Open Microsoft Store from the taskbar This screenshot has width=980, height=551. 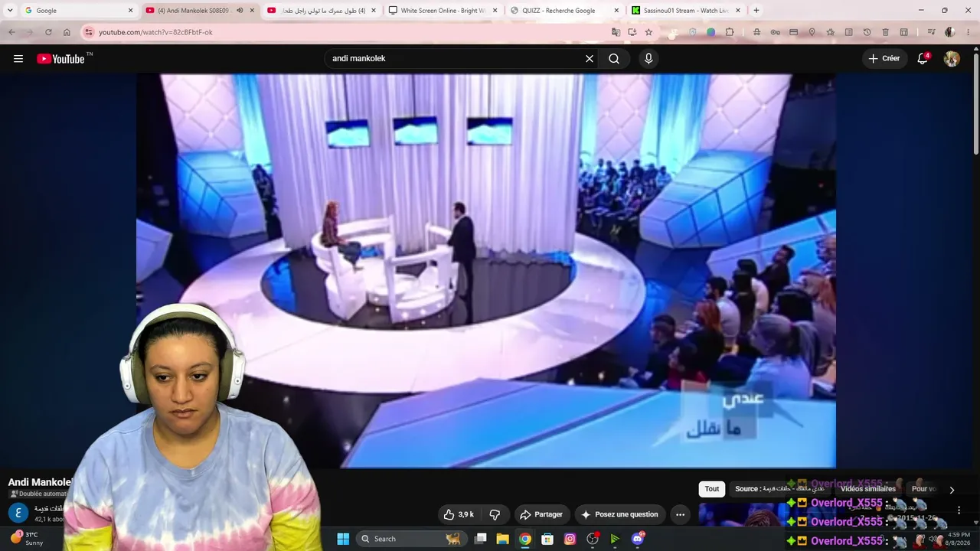(x=547, y=539)
